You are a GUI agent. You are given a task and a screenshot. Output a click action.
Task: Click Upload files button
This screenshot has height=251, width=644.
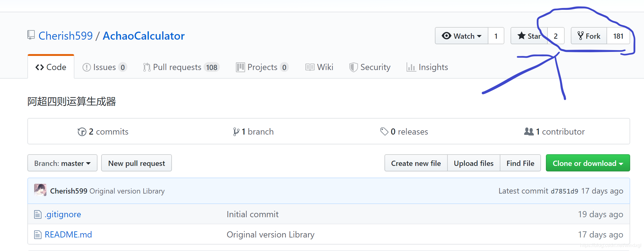pyautogui.click(x=474, y=163)
